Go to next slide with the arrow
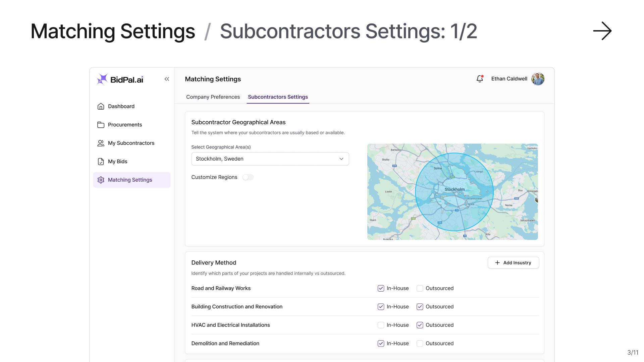The width and height of the screenshot is (644, 362). (602, 31)
